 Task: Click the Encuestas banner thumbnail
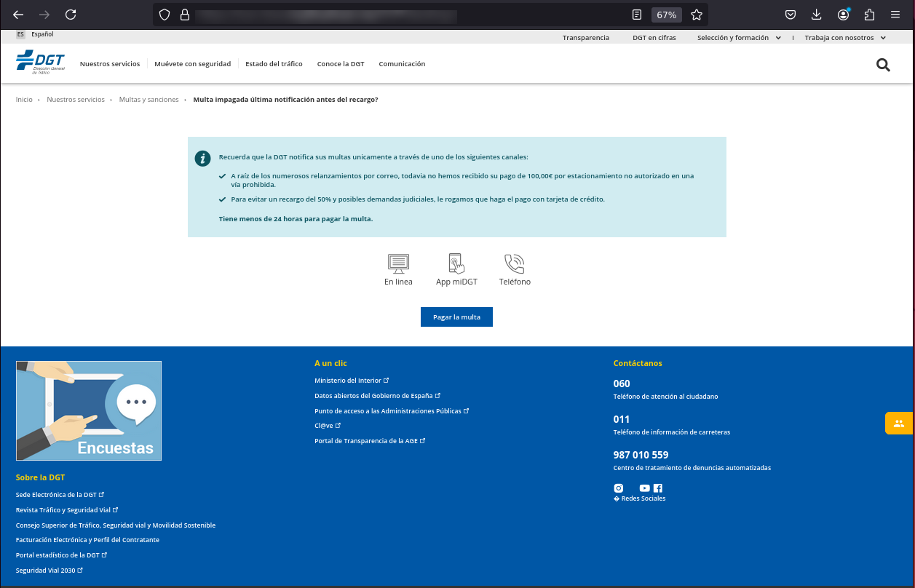(x=88, y=410)
